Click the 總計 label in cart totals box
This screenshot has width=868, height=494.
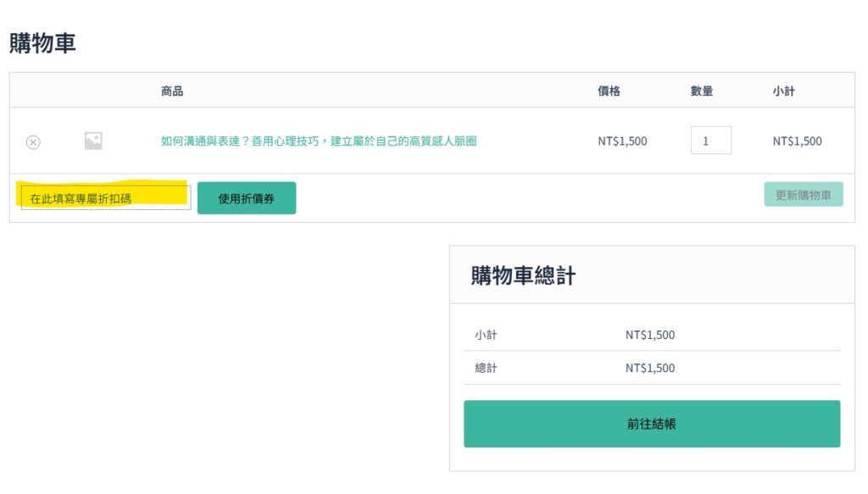pyautogui.click(x=486, y=369)
